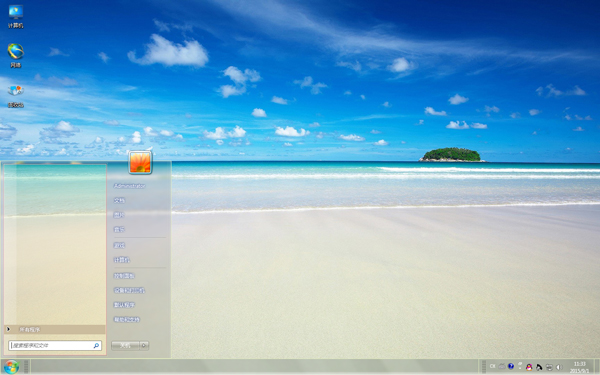Viewport: 600px width, 375px height.
Task: Click the blue help question tray icon
Action: (511, 366)
